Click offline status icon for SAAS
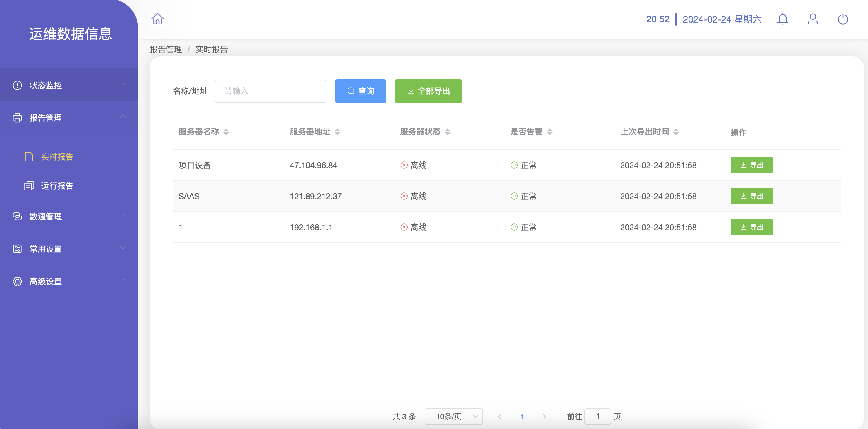868x429 pixels. [404, 196]
